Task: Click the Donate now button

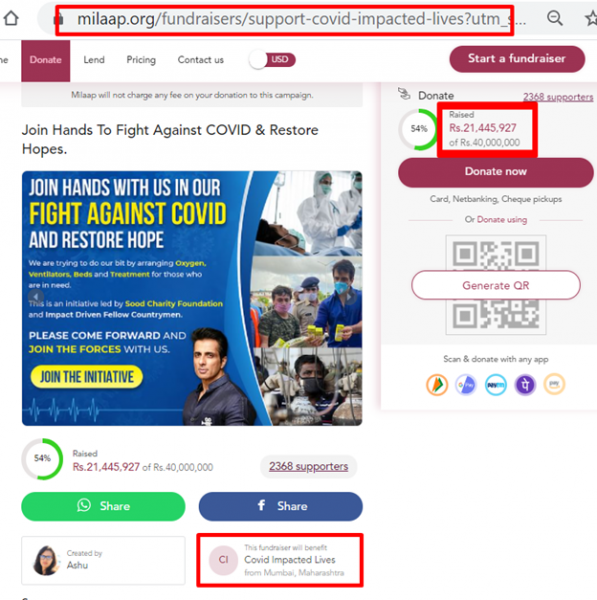Action: tap(496, 171)
